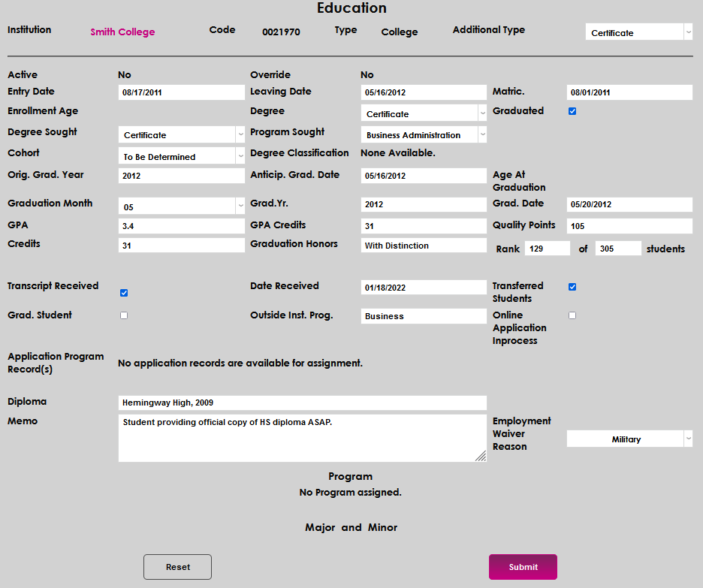Click the Submit button
703x588 pixels.
pyautogui.click(x=523, y=567)
